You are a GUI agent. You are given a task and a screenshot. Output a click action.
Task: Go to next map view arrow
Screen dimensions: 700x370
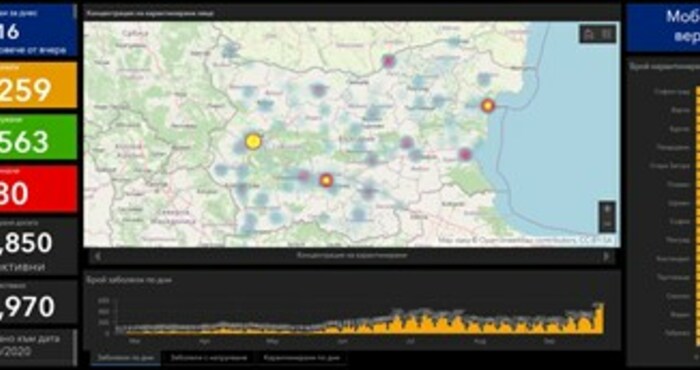pos(606,256)
